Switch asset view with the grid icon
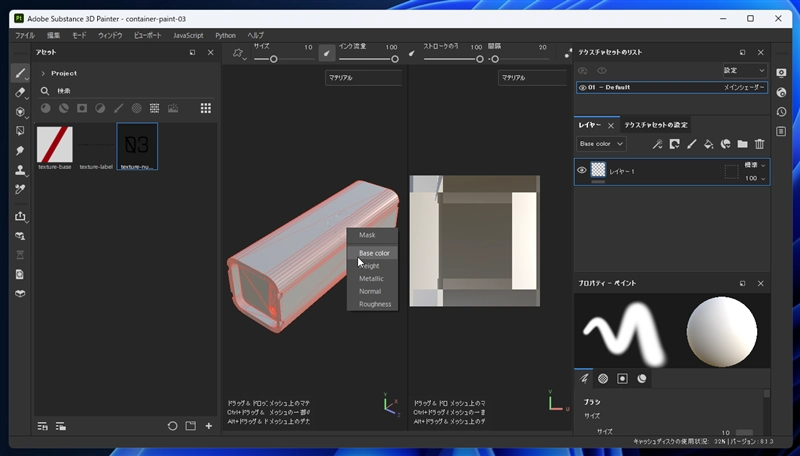Screen dimensions: 800x456 pyautogui.click(x=205, y=108)
